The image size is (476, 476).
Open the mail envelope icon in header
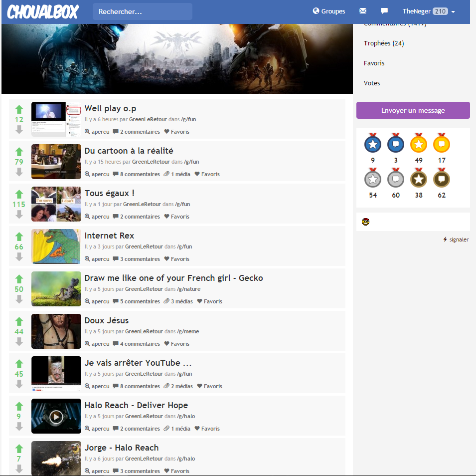point(363,11)
